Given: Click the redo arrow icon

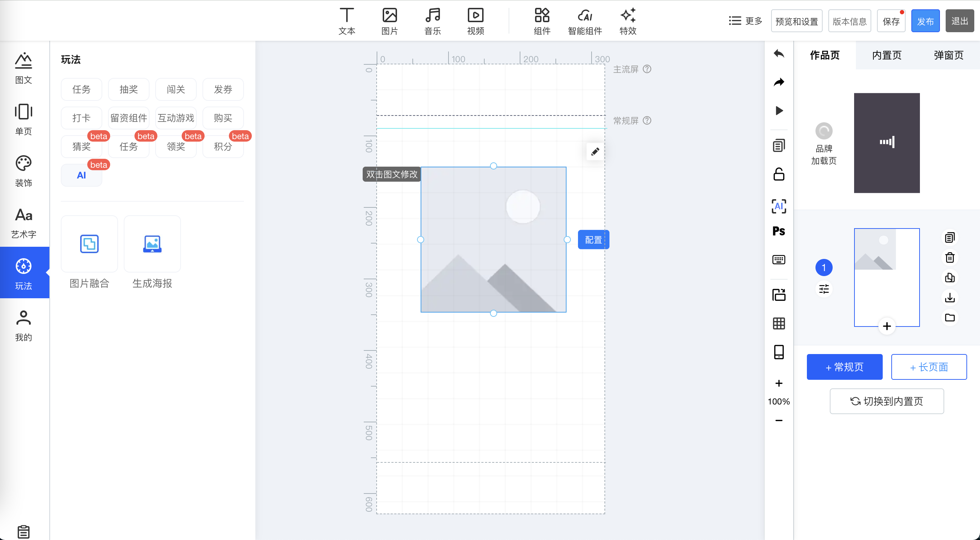Looking at the screenshot, I should pyautogui.click(x=779, y=82).
